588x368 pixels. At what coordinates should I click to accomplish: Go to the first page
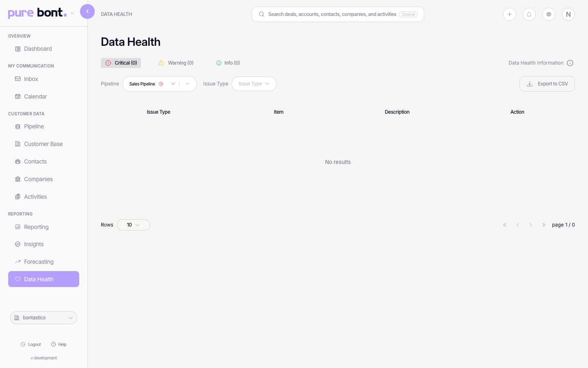[505, 225]
